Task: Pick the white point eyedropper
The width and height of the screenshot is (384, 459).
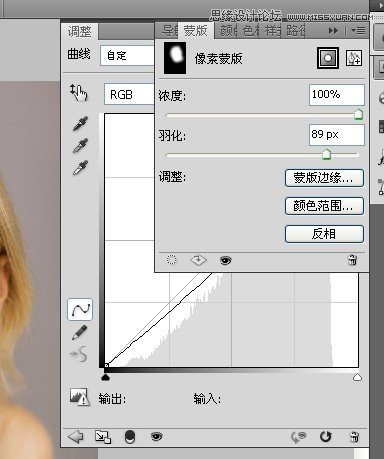Action: tap(80, 167)
